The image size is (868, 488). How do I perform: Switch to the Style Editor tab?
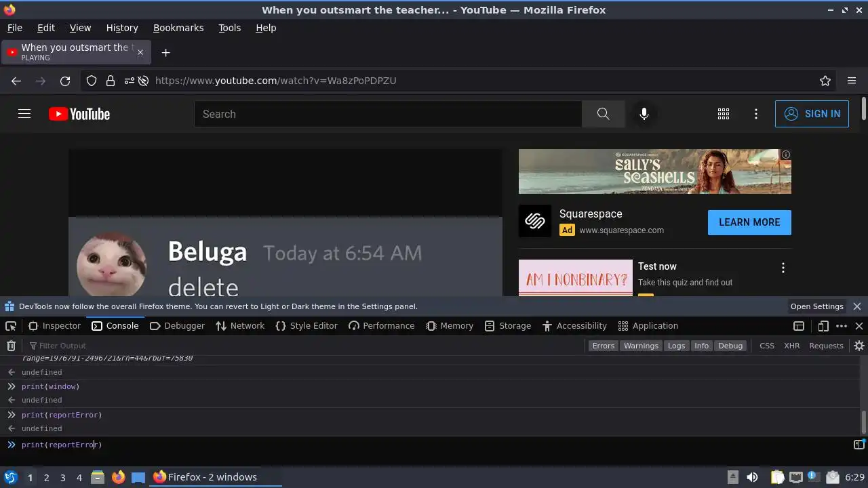click(x=307, y=326)
